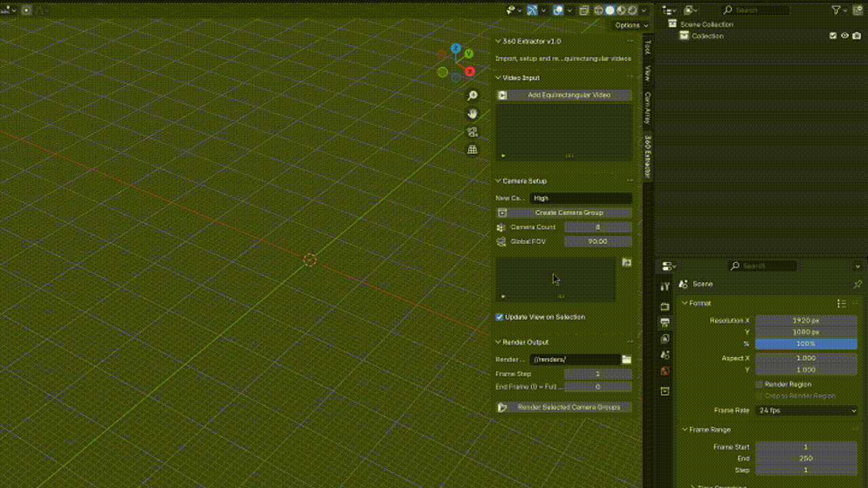Screen dimensions: 868x488
Task: Open Output properties tab icon
Action: point(665,322)
